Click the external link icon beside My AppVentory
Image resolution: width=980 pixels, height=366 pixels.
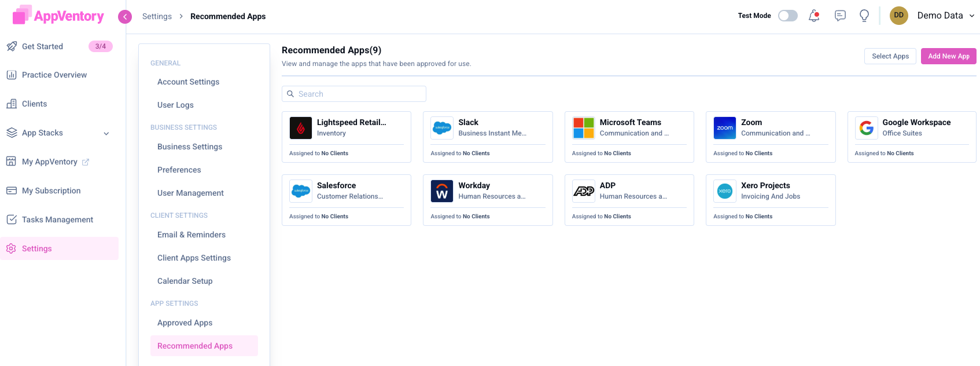[86, 162]
